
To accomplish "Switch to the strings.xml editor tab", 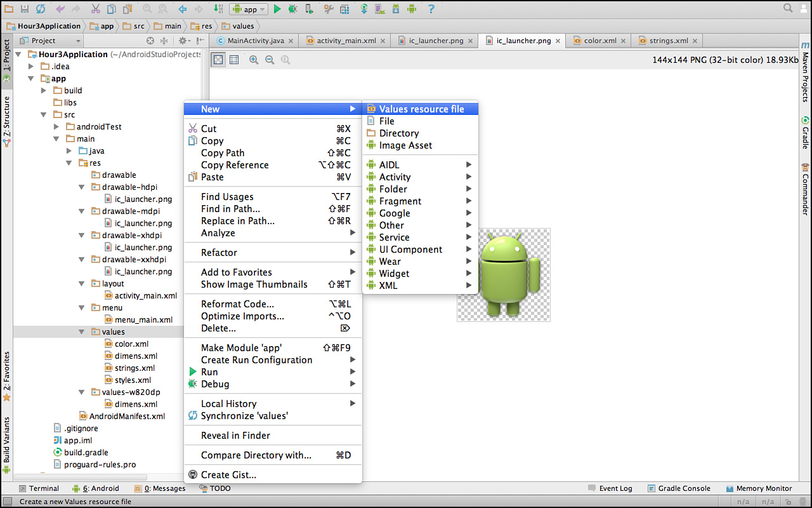I will point(668,41).
